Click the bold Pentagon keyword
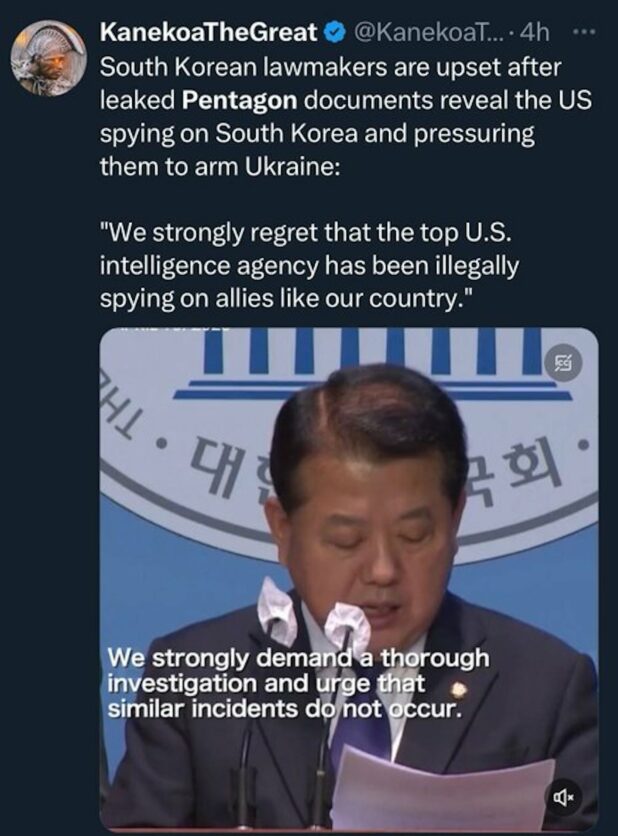 pos(239,100)
